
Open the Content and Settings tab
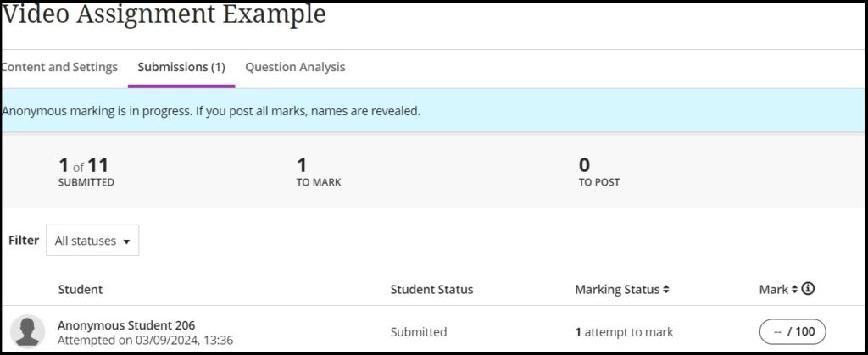coord(59,68)
